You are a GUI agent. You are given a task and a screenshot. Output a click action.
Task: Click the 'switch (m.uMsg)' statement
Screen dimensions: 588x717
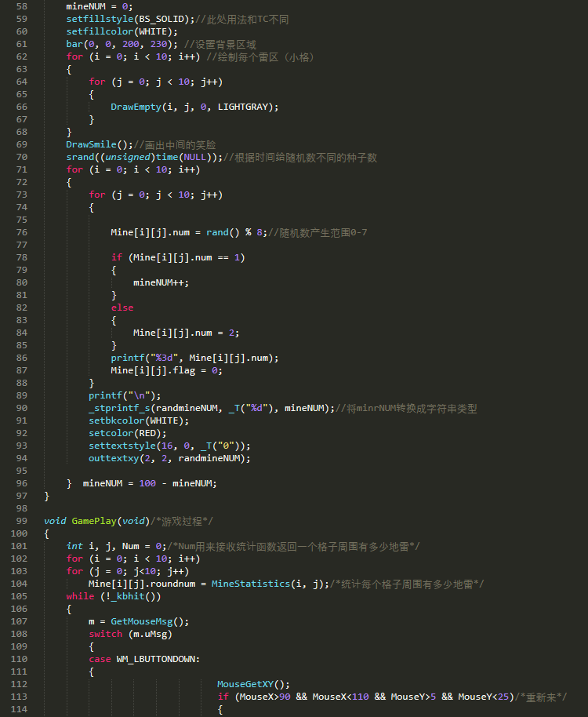click(x=131, y=634)
